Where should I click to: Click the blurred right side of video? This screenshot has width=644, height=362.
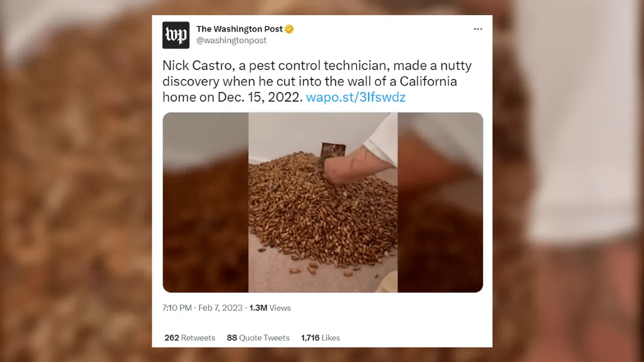coord(440,202)
